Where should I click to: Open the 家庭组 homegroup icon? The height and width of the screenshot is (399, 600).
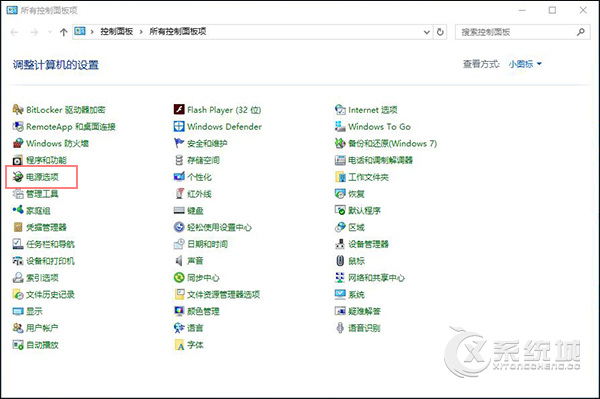click(x=18, y=210)
